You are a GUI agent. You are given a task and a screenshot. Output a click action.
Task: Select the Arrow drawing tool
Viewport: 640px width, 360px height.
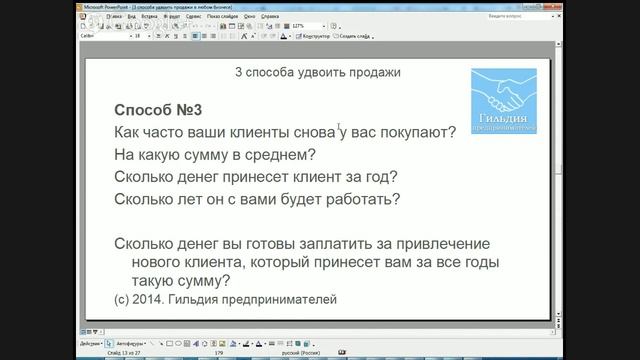tap(161, 344)
